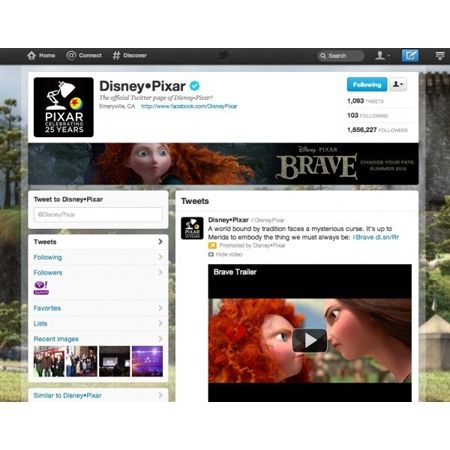Viewport: 450px width, 450px height.
Task: Open the Discover tab
Action: click(130, 56)
